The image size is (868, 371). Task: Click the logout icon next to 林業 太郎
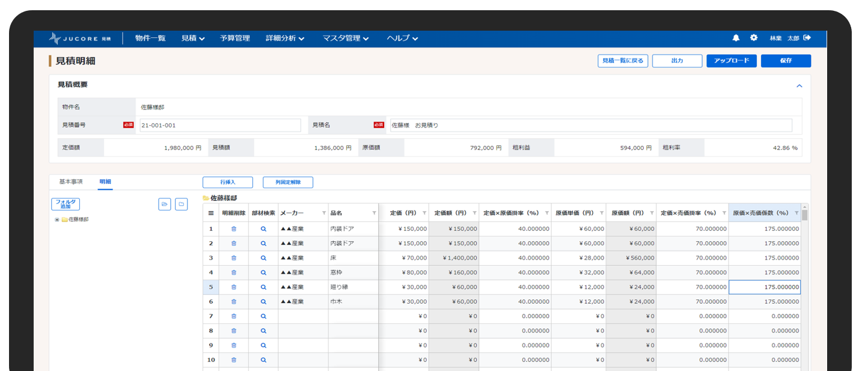point(807,37)
